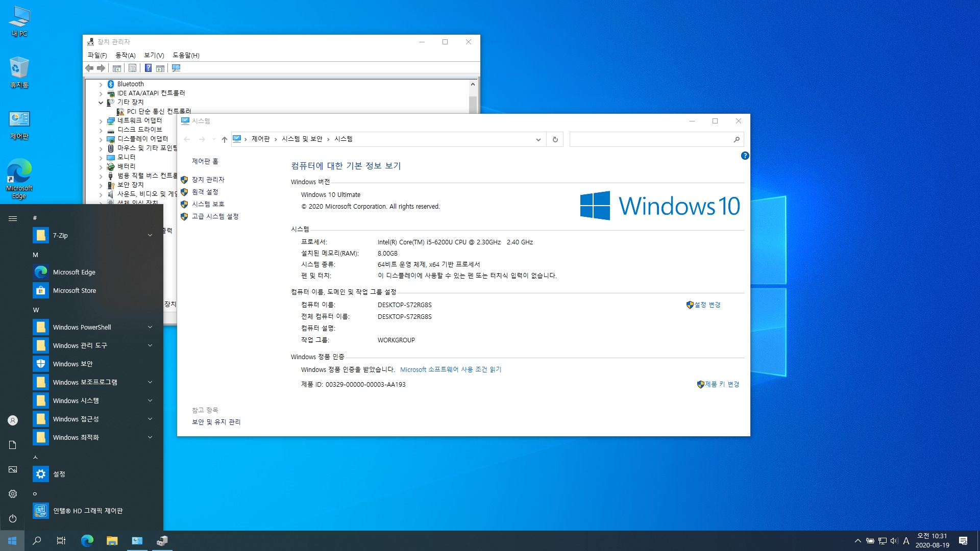
Task: Click 제어판 breadcrumb in address bar
Action: pos(260,139)
